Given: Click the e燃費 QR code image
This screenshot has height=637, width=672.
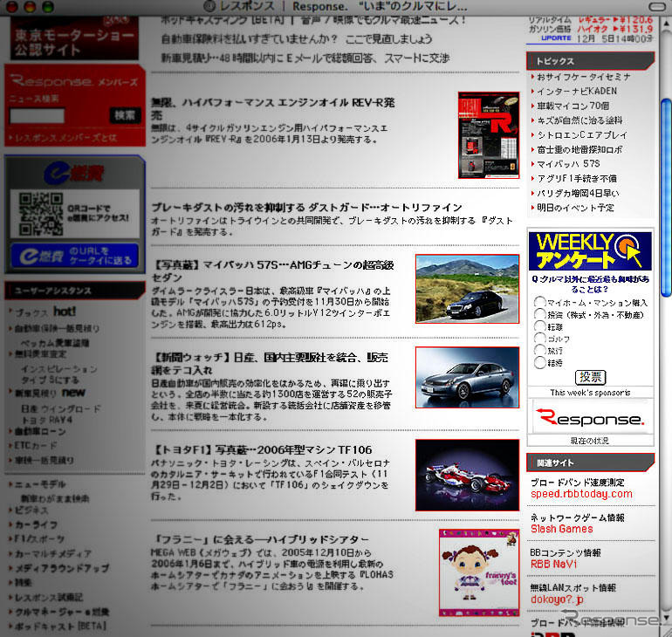Looking at the screenshot, I should coord(41,213).
